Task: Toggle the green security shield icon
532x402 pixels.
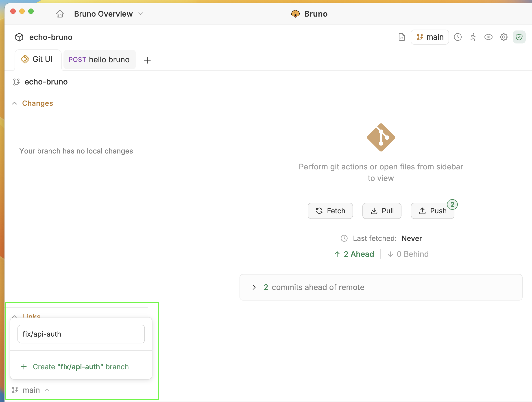Action: click(x=519, y=37)
